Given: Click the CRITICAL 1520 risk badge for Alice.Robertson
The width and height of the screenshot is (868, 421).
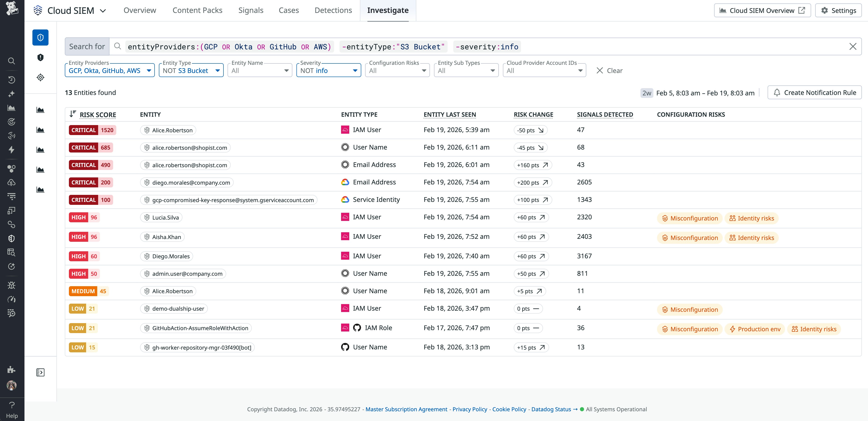Looking at the screenshot, I should (92, 130).
